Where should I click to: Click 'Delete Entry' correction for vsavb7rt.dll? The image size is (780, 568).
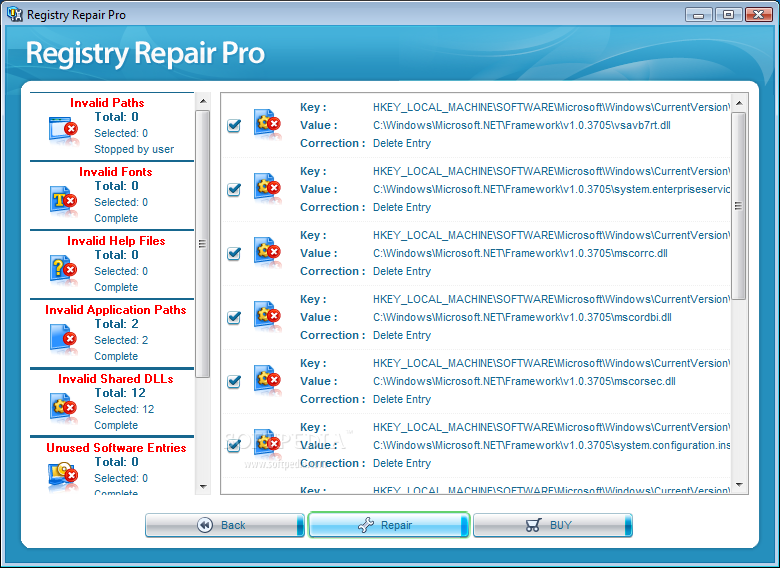(x=402, y=143)
